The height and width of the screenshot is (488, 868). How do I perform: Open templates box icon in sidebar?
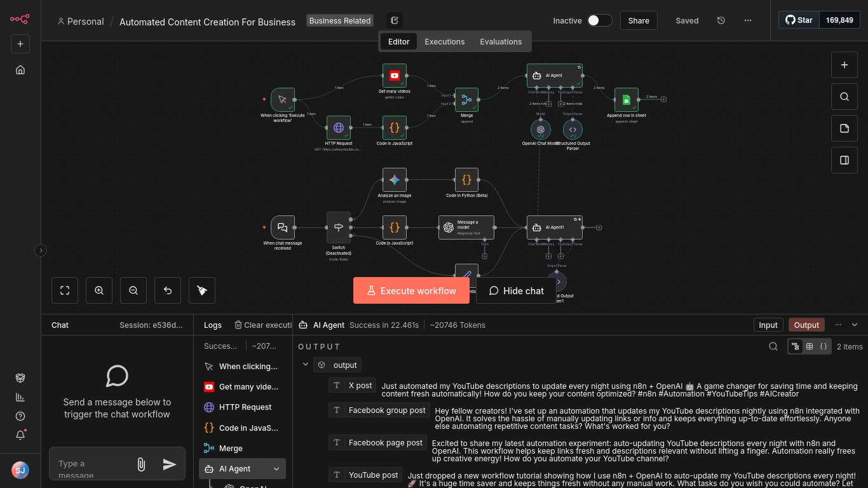click(x=20, y=377)
